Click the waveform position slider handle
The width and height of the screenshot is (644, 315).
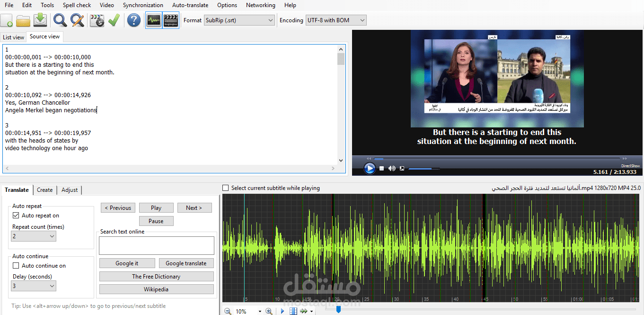338,309
